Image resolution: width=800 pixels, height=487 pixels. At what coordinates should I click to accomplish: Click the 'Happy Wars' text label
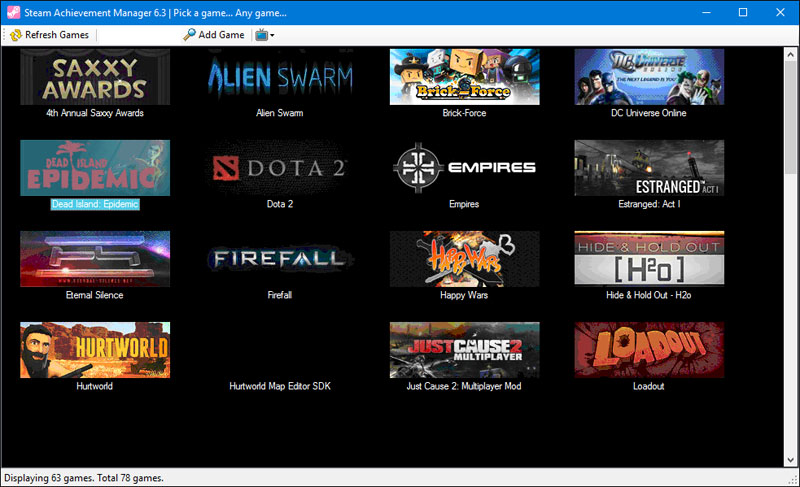click(x=464, y=295)
